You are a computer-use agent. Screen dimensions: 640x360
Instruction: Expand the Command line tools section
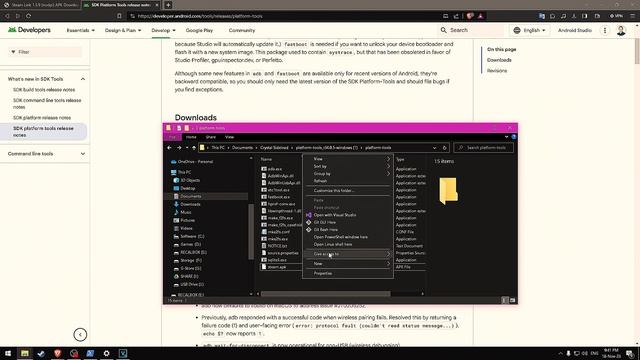tap(83, 154)
